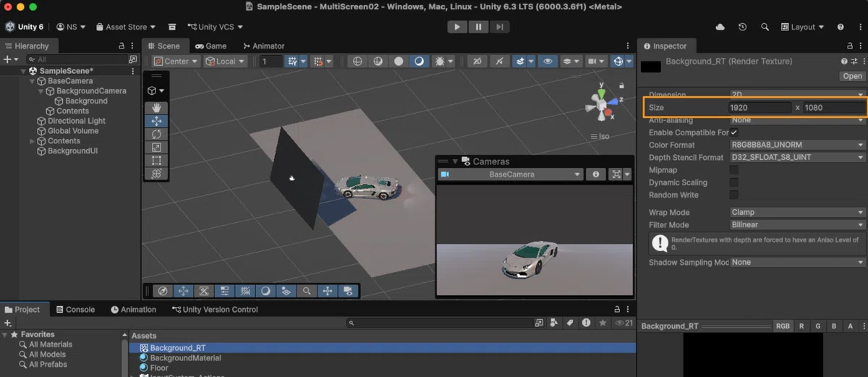Collapse the SampleScene hierarchy node
Viewport: 868px width, 377px height.
(x=23, y=71)
